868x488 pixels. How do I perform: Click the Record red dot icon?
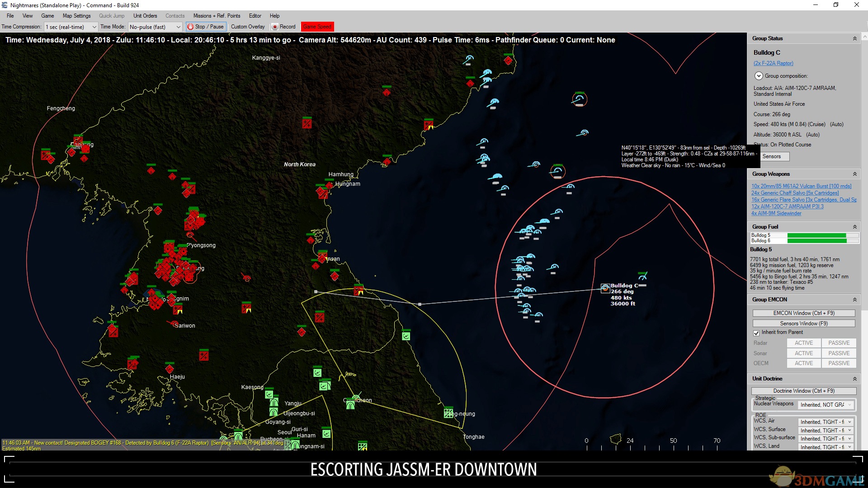pyautogui.click(x=274, y=27)
